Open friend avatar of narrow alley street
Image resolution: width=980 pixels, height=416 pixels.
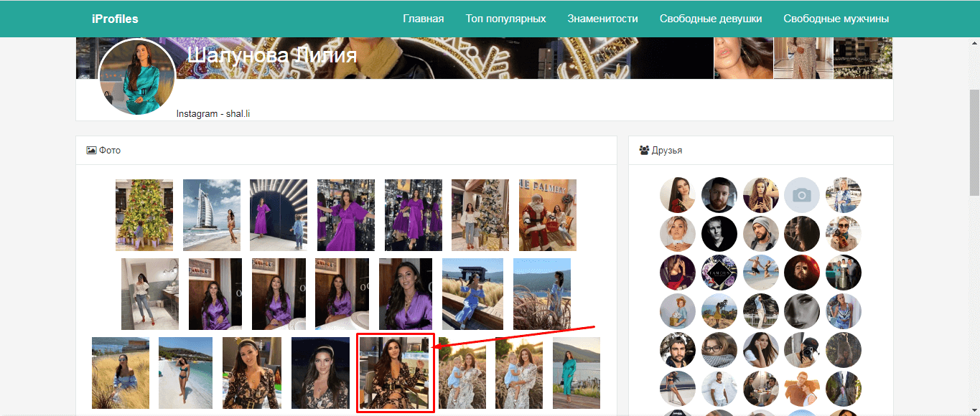(x=844, y=389)
